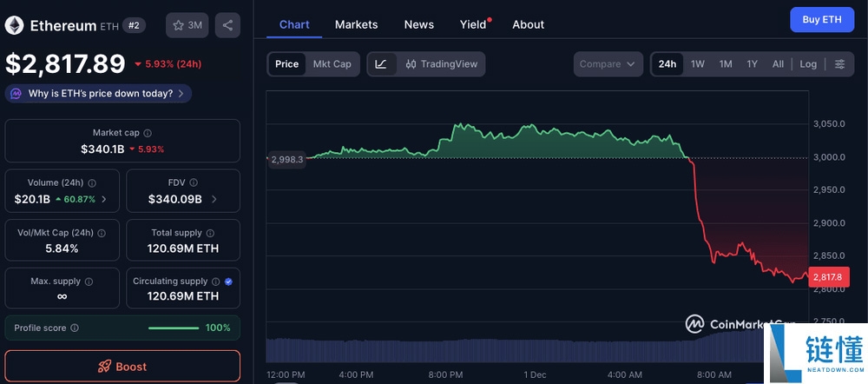Click Total supply info icon
This screenshot has width=868, height=384.
point(210,234)
